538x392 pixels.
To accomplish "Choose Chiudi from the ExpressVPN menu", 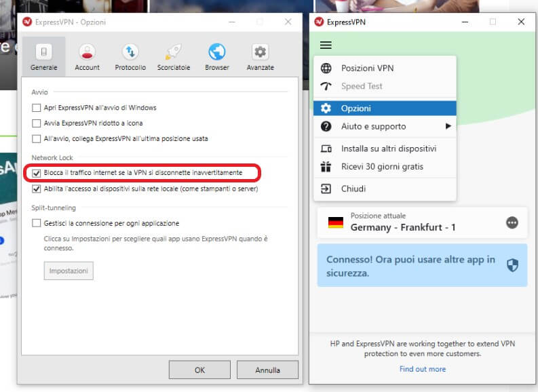I will pyautogui.click(x=385, y=189).
